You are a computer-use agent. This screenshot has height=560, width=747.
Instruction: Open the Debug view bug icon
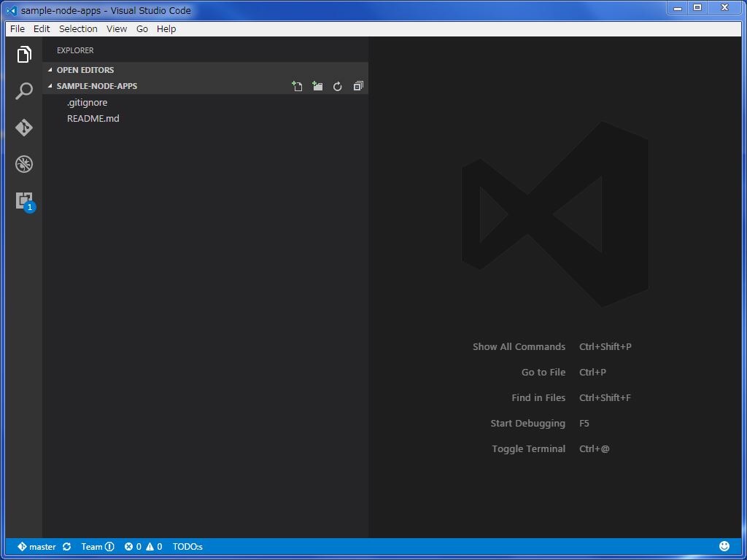click(24, 164)
